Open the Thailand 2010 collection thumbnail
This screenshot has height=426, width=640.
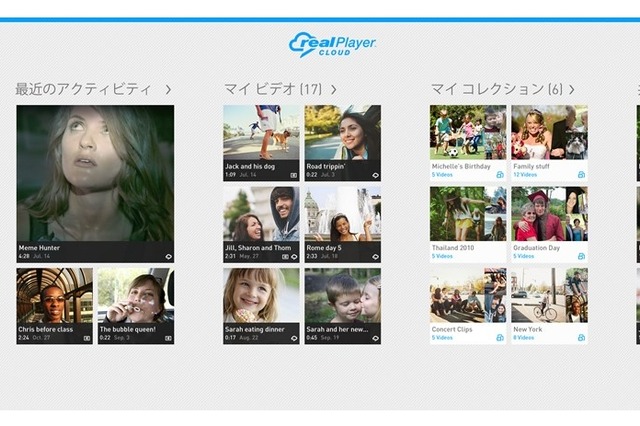(468, 214)
